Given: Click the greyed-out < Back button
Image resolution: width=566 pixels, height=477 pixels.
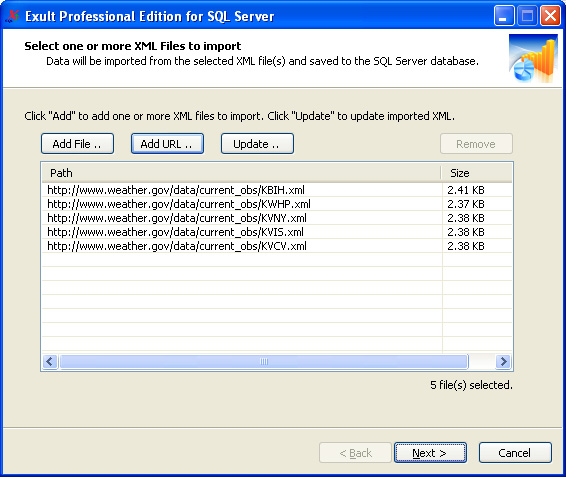Looking at the screenshot, I should pyautogui.click(x=355, y=452).
